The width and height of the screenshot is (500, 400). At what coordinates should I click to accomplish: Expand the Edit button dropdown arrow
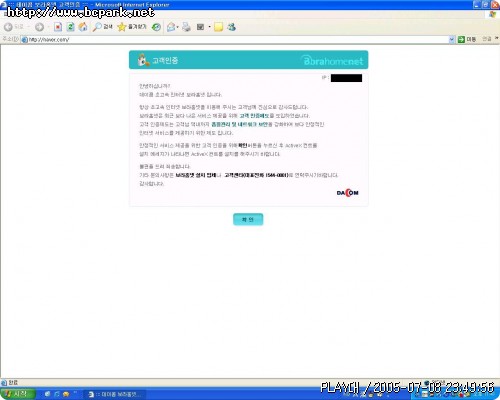[x=209, y=27]
